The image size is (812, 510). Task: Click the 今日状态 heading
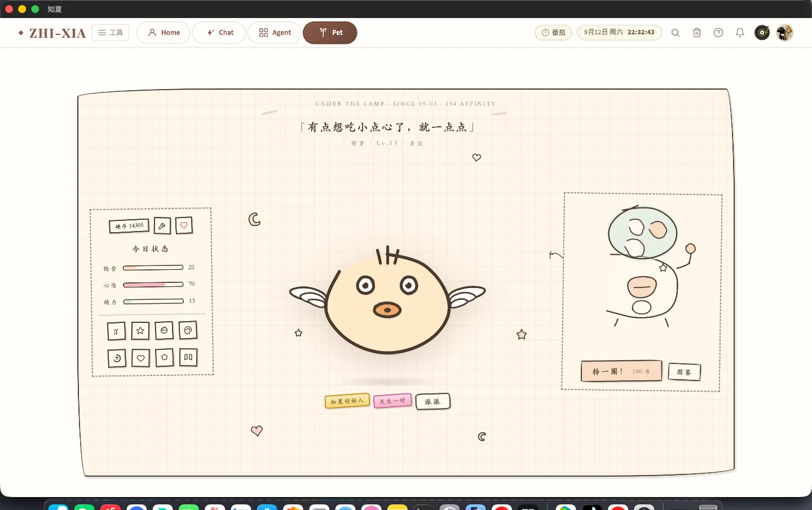[151, 249]
